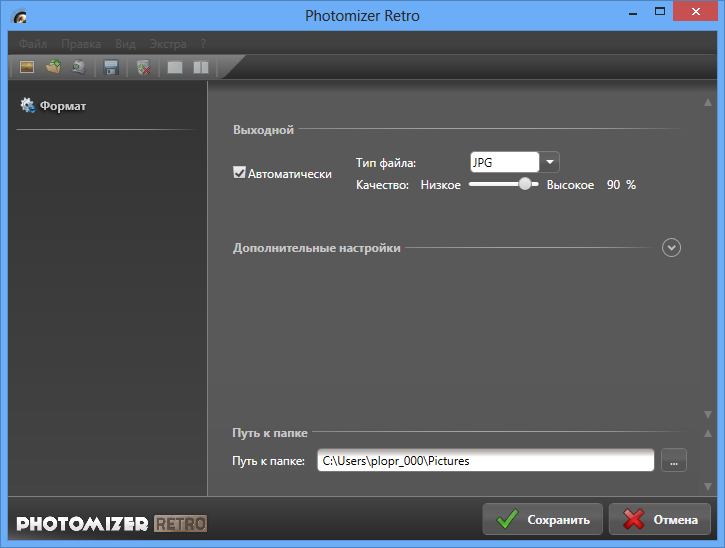Select the single view toolbar icon
This screenshot has width=725, height=548.
(x=175, y=68)
